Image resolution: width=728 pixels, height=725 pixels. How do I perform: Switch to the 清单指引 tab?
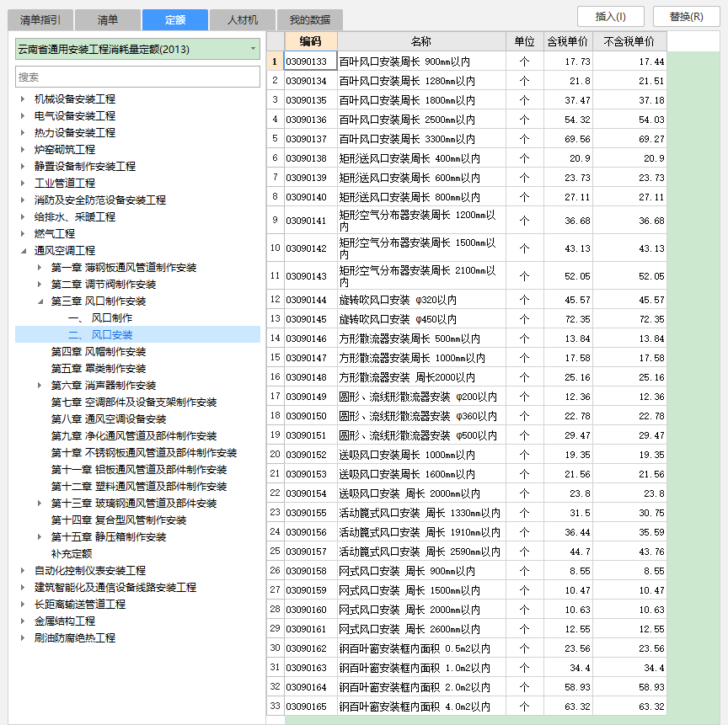tap(41, 20)
